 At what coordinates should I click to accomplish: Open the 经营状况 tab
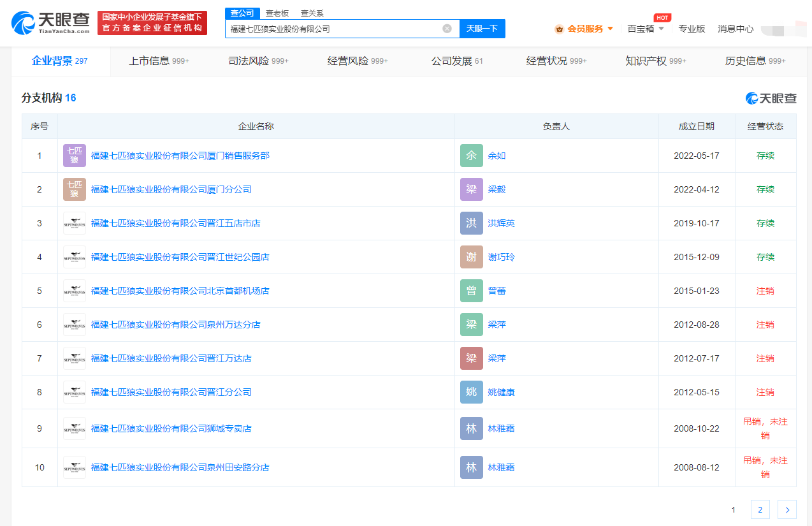557,61
